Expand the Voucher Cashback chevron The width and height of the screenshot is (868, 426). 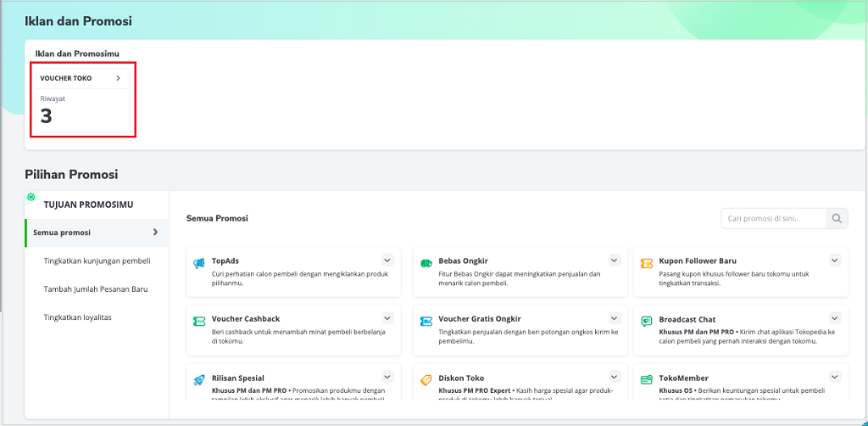(x=387, y=318)
